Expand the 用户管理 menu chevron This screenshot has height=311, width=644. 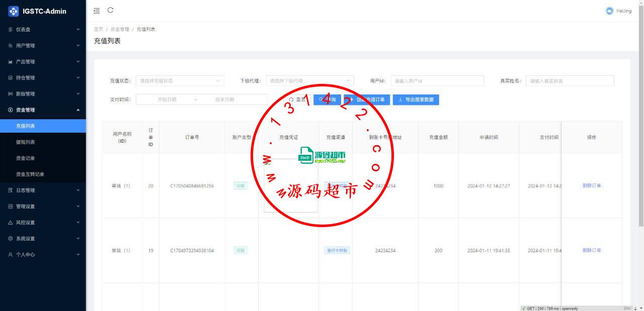point(78,46)
